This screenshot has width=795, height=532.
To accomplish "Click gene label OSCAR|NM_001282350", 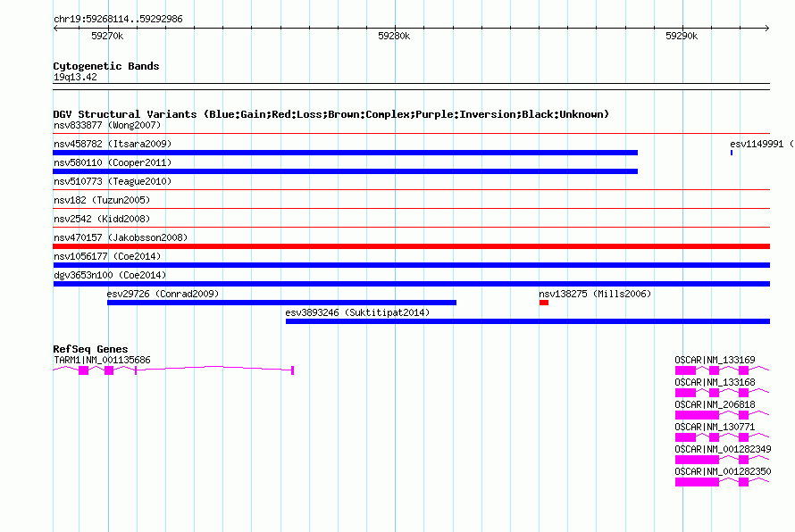I will (x=723, y=471).
